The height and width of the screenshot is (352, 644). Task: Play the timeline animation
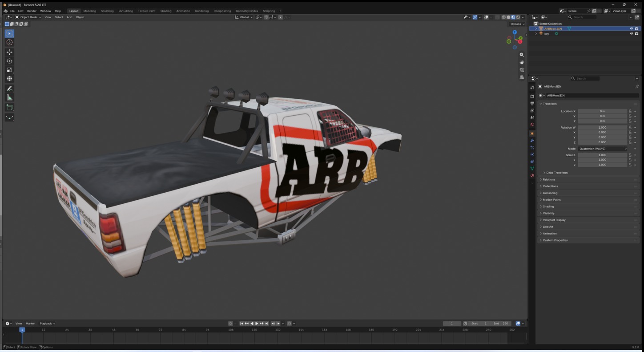tap(257, 324)
